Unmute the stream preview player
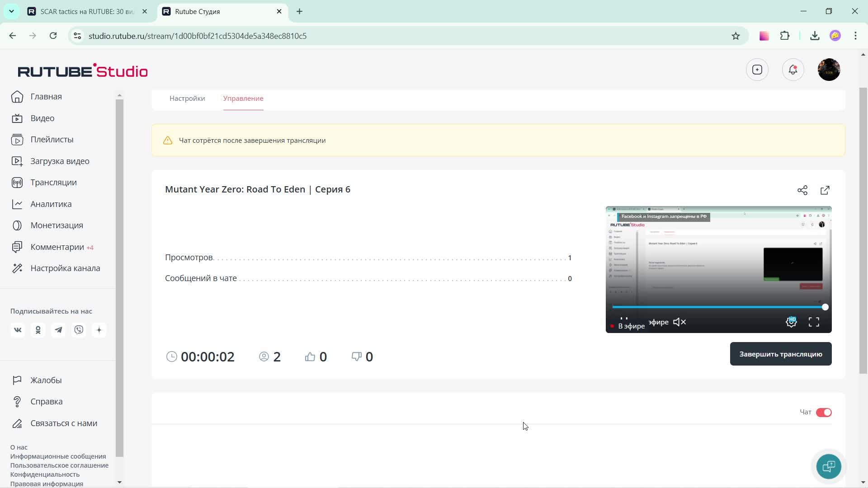 coord(679,322)
